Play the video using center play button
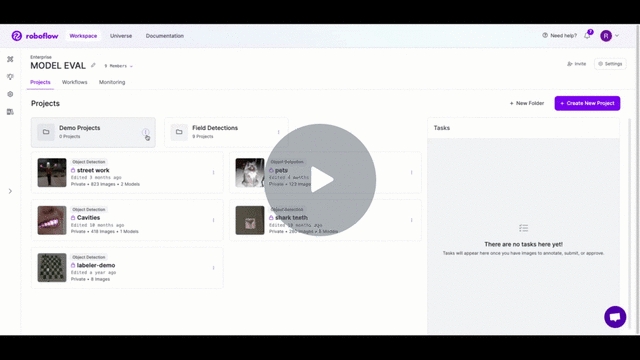Screen dimensions: 640x360 pos(320,180)
